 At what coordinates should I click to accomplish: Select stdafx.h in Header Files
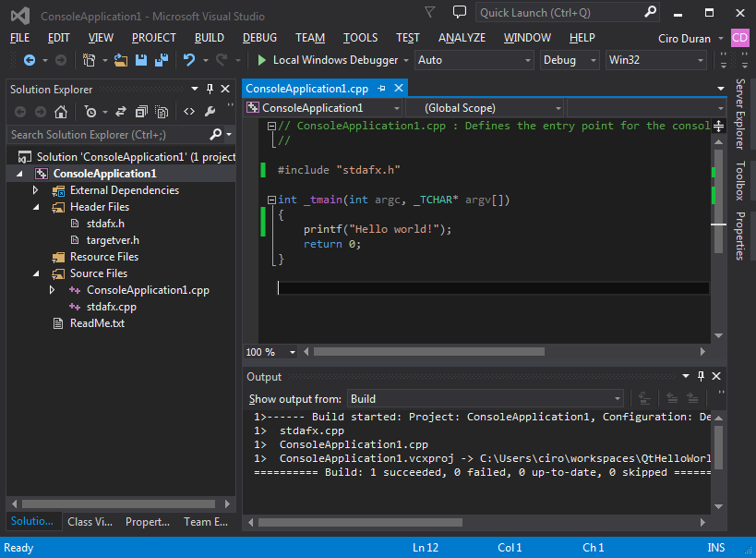(105, 224)
